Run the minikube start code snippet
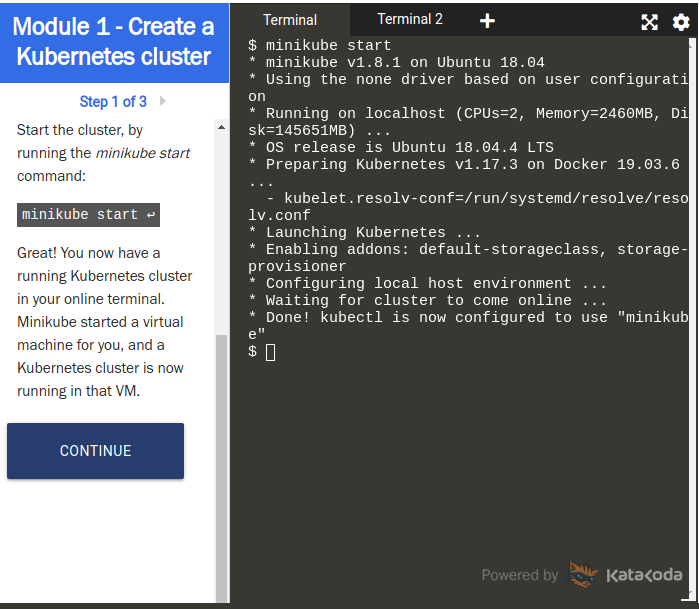This screenshot has width=699, height=609. point(88,215)
